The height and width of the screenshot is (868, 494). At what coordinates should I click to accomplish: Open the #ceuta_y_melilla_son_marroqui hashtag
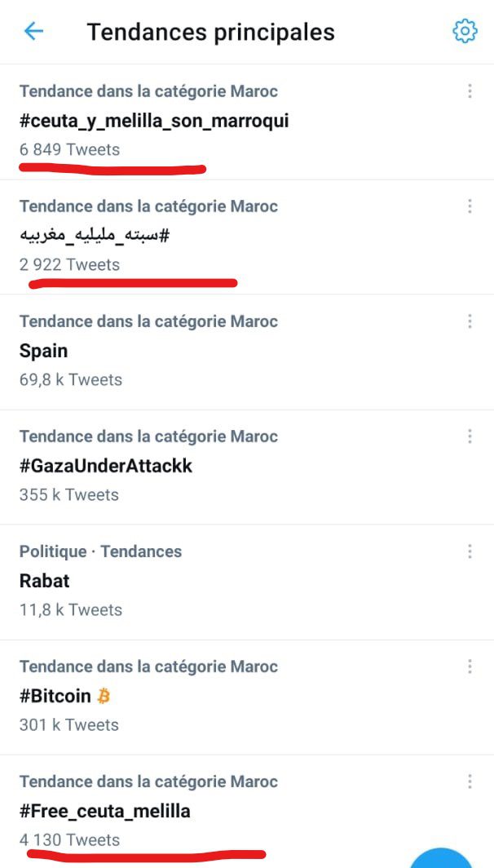pos(154,122)
